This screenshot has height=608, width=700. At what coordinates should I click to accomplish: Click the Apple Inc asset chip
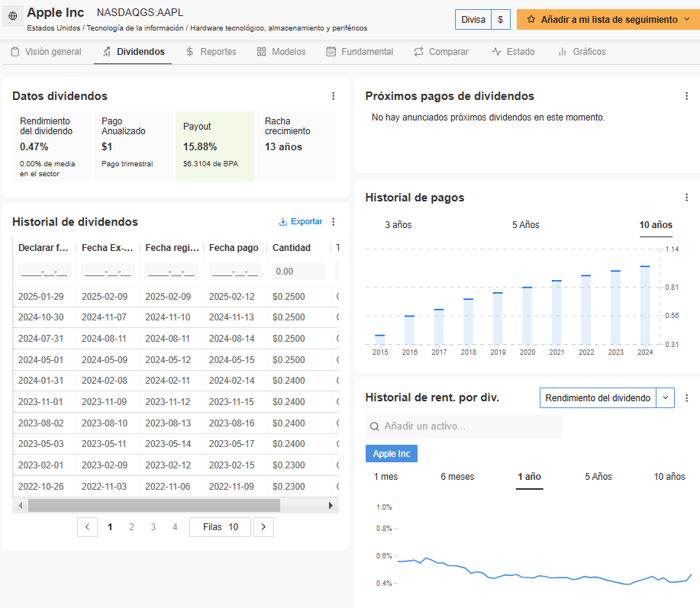pos(392,454)
